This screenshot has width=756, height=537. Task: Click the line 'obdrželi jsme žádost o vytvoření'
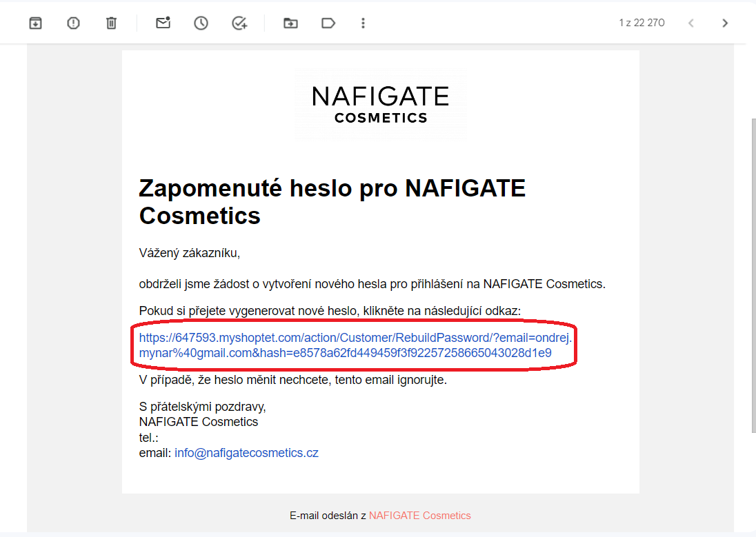372,284
